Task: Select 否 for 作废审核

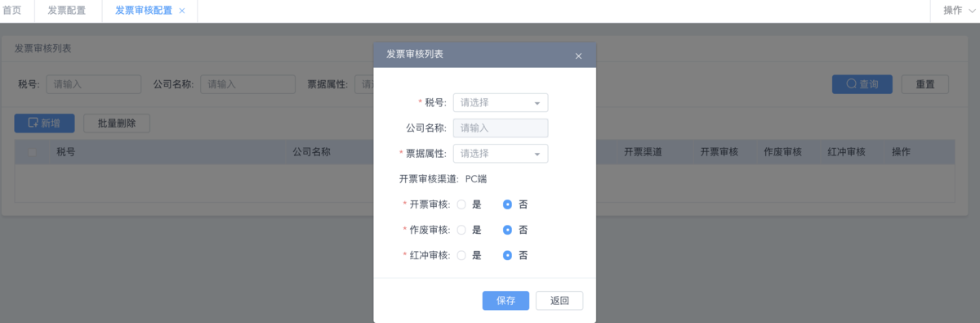Action: (x=507, y=230)
